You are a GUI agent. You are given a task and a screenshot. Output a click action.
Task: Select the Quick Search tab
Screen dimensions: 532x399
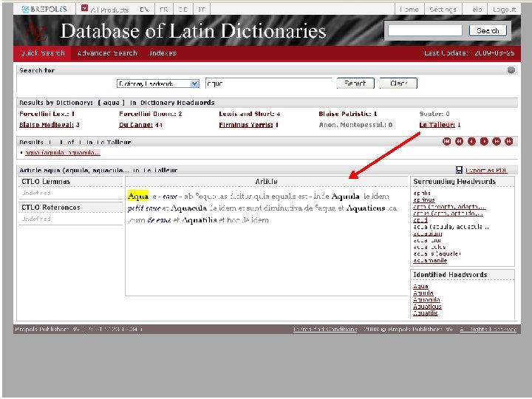pos(42,53)
